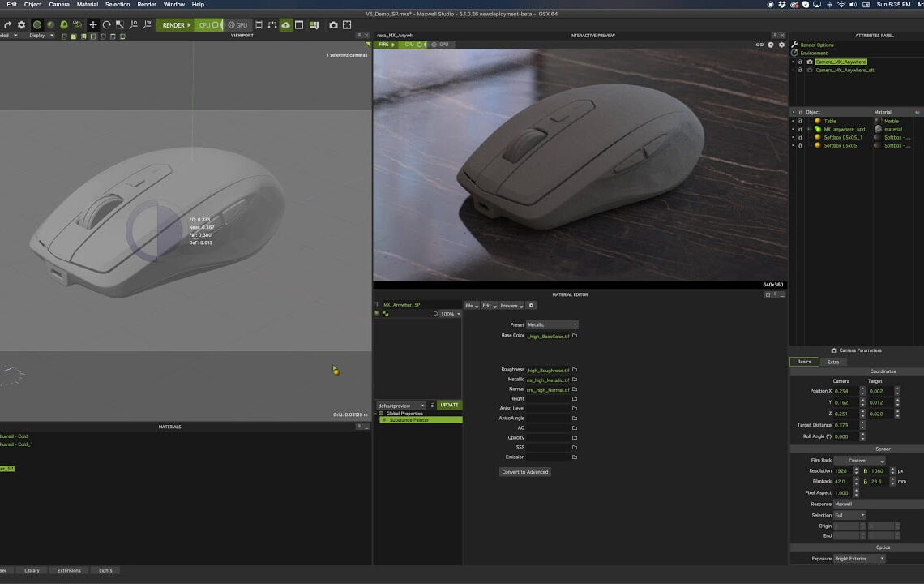Viewport: 924px width, 584px height.
Task: Open material editor gear settings
Action: pyautogui.click(x=532, y=306)
